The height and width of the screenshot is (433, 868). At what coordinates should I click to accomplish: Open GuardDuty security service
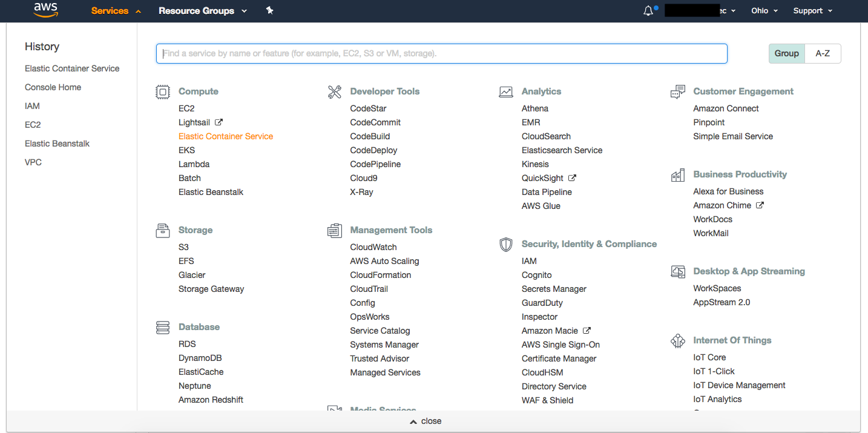[x=542, y=303]
